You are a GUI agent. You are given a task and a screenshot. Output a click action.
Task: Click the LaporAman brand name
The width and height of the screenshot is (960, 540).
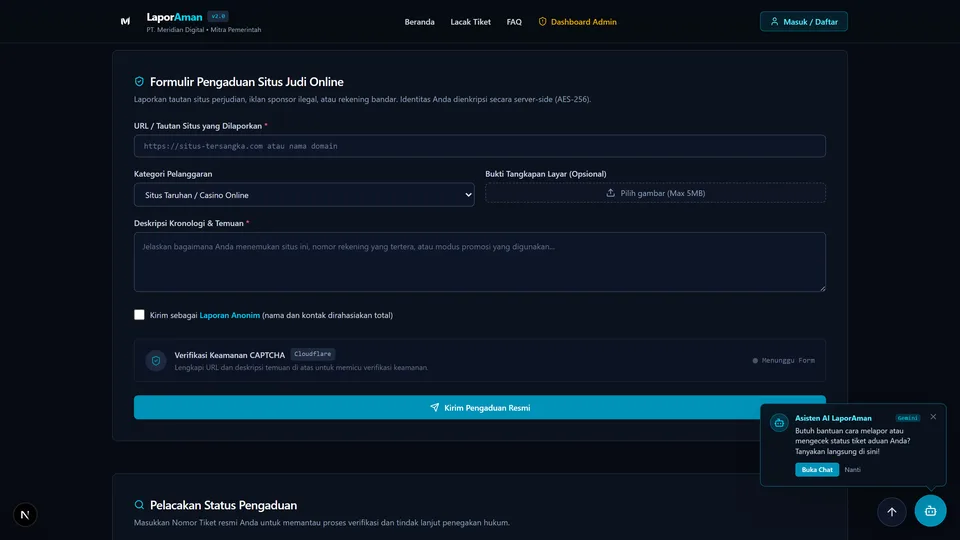(x=174, y=17)
